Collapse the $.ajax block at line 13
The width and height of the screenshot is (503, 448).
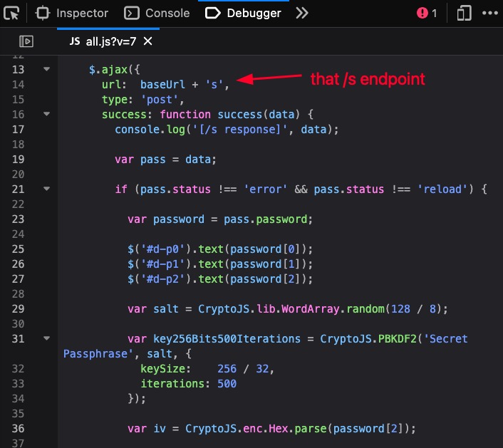tap(46, 70)
